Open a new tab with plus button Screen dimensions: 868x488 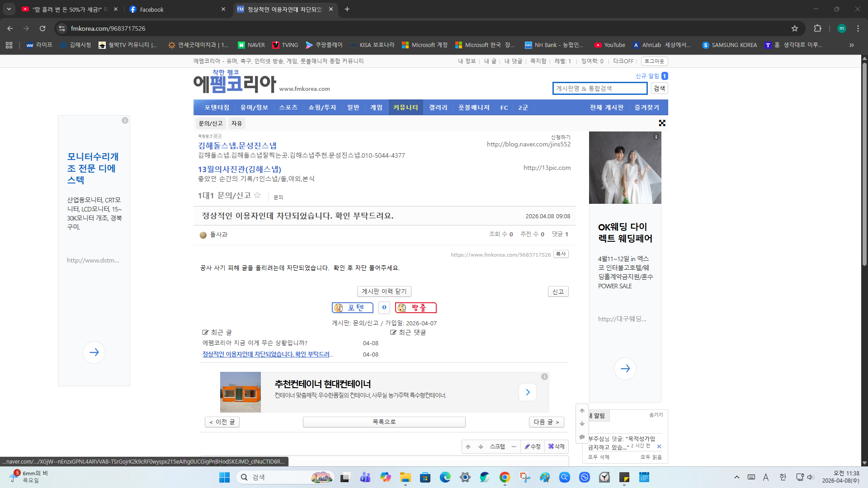pyautogui.click(x=347, y=9)
